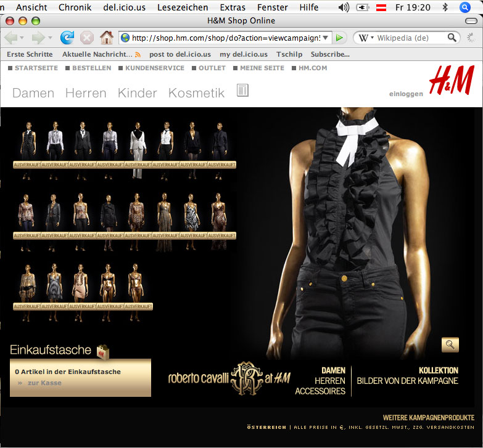The image size is (483, 448).
Task: Open the Bluetooth status menu
Action: tap(445, 7)
